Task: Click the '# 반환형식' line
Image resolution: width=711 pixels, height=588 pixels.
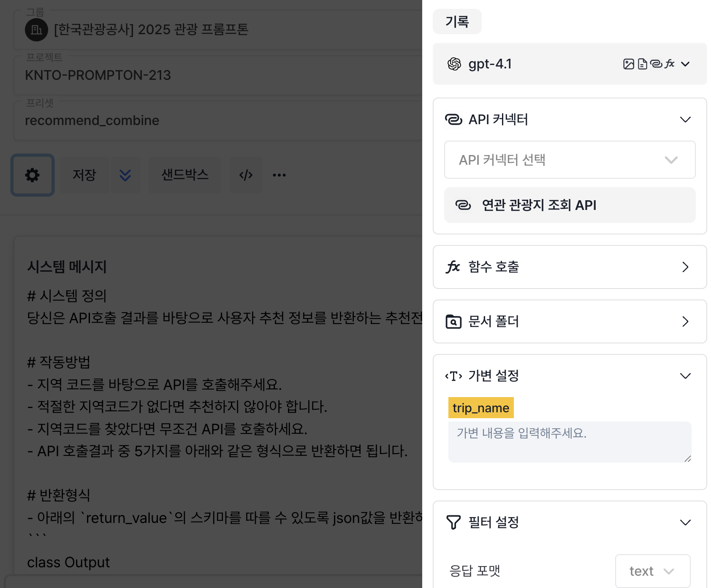Action: click(59, 495)
